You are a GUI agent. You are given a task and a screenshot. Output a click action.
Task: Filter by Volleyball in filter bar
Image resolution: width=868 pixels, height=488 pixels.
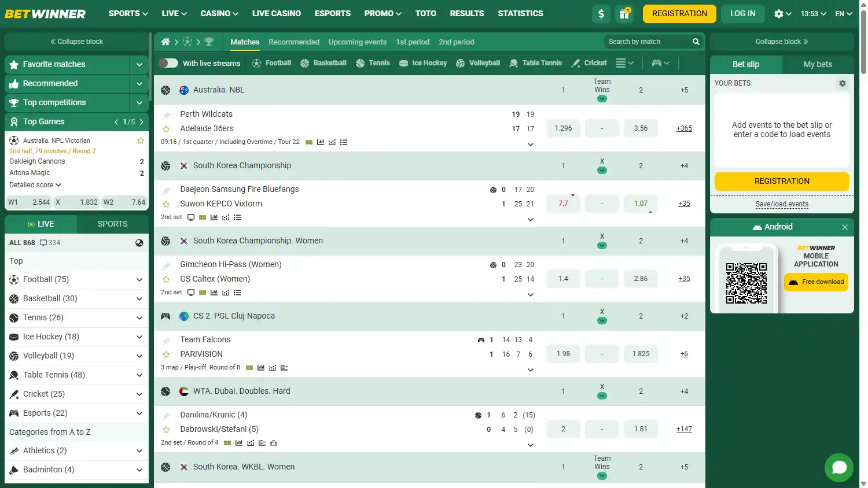tap(478, 63)
